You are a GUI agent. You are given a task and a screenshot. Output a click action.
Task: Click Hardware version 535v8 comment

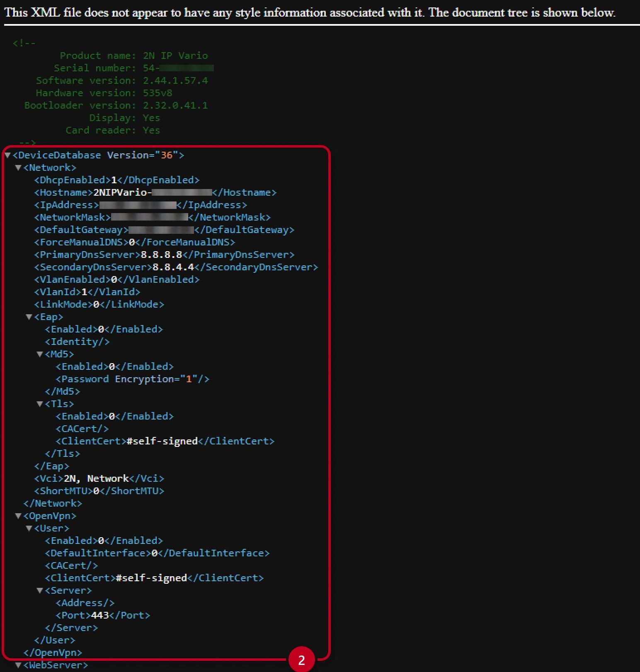pyautogui.click(x=104, y=93)
